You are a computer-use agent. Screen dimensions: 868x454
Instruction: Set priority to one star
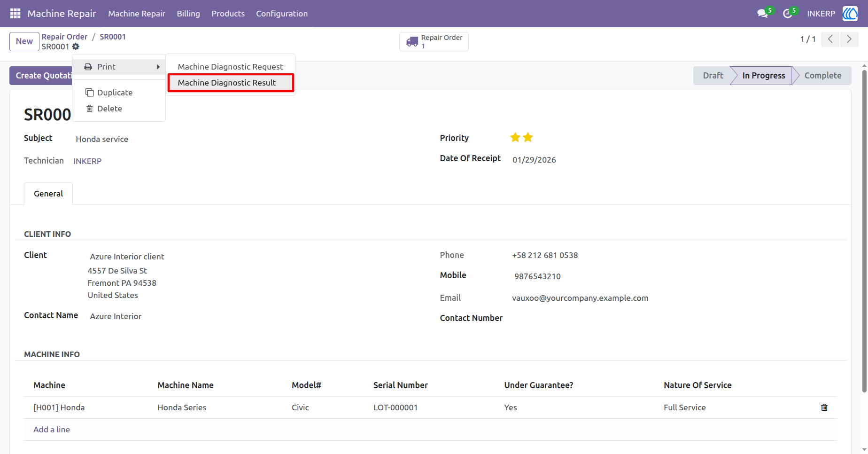515,137
